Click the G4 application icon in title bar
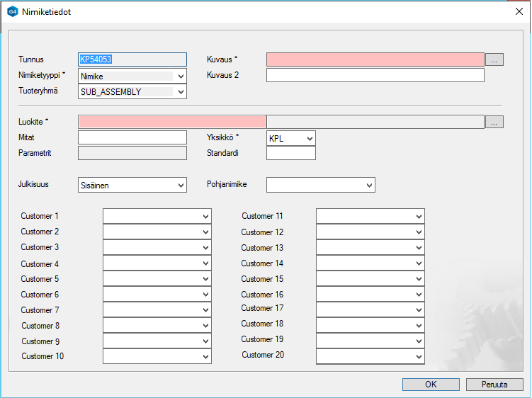Screen dimensions: 532x398 (12, 12)
